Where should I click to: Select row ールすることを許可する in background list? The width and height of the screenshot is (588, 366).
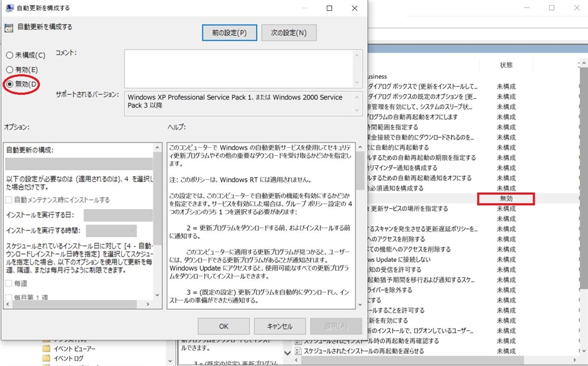396,310
